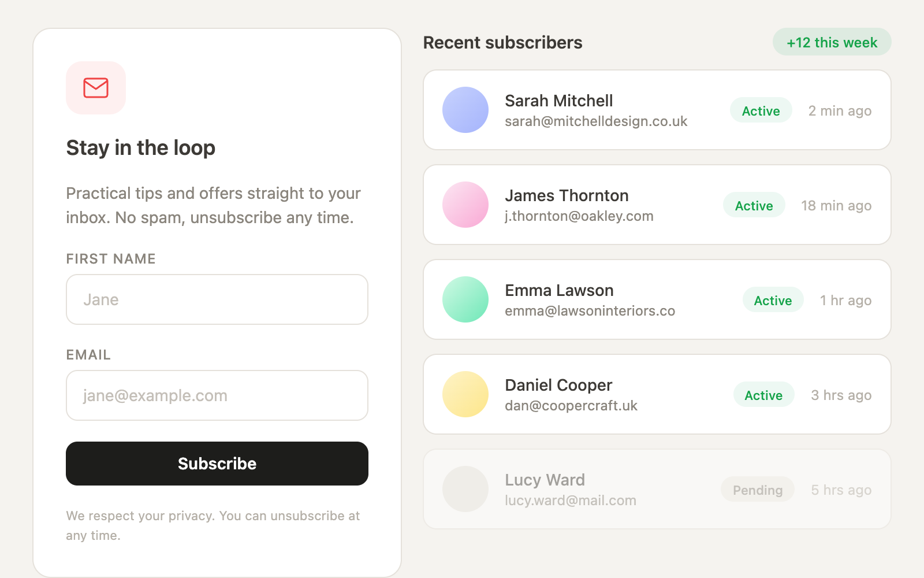The width and height of the screenshot is (924, 578).
Task: Click Active badge in Sarah Mitchell row
Action: tap(761, 110)
